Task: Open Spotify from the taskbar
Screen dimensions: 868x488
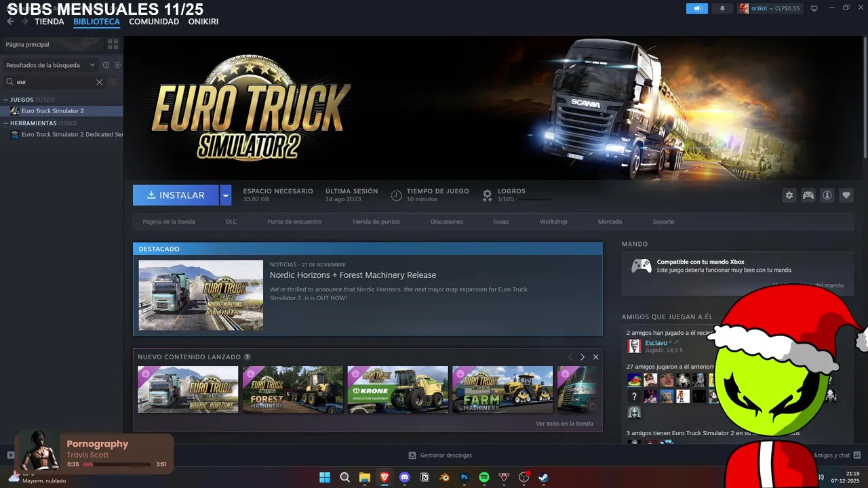Action: pos(484,477)
